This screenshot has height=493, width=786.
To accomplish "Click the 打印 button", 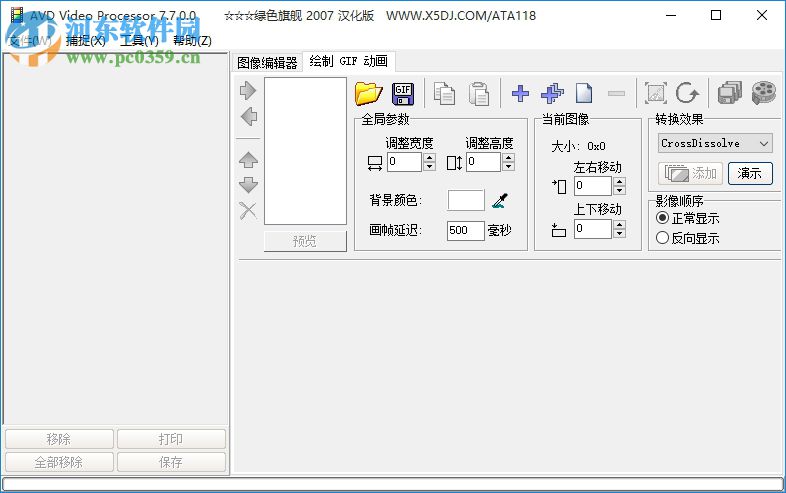I will [171, 439].
